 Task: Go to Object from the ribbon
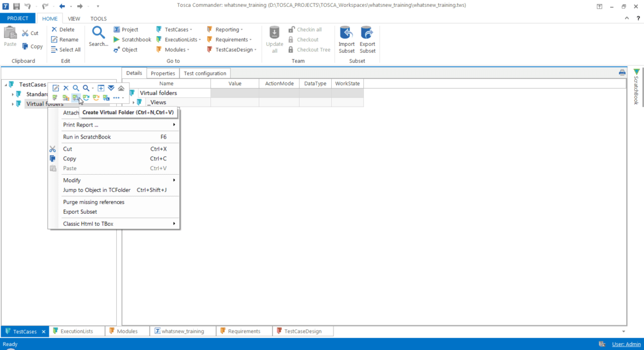pos(125,49)
